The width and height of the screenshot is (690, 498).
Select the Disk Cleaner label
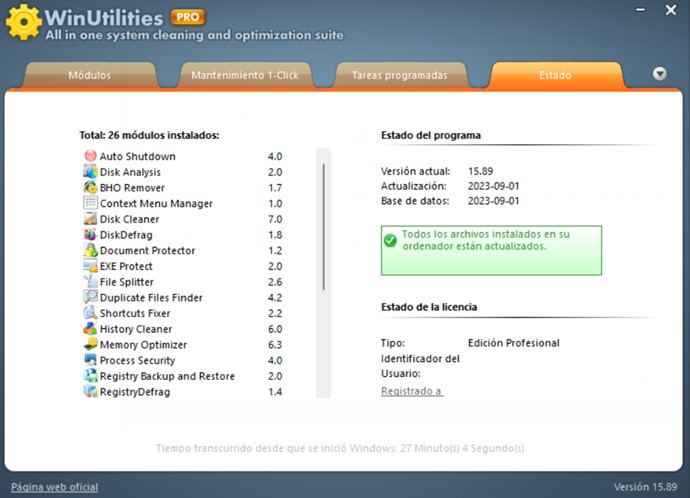129,219
